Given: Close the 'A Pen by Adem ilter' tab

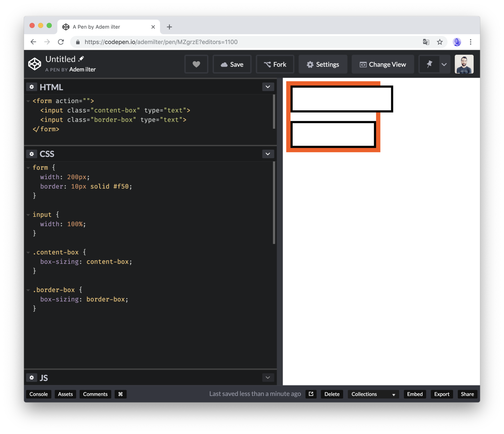Looking at the screenshot, I should [153, 27].
